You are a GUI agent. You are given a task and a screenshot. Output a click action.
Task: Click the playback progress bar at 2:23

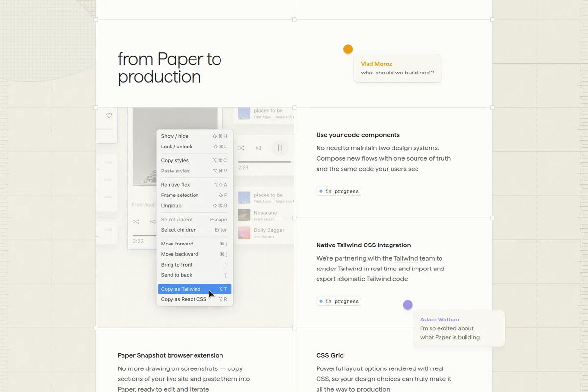265,162
